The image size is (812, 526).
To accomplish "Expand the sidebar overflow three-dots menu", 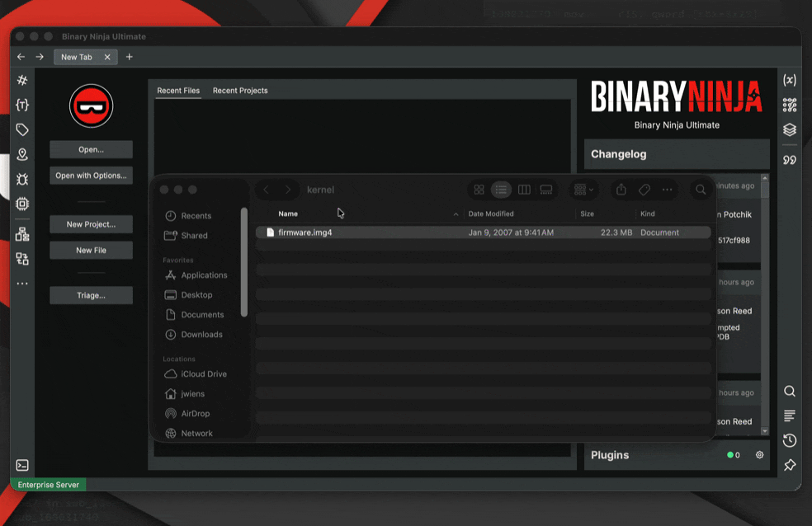I will click(22, 284).
